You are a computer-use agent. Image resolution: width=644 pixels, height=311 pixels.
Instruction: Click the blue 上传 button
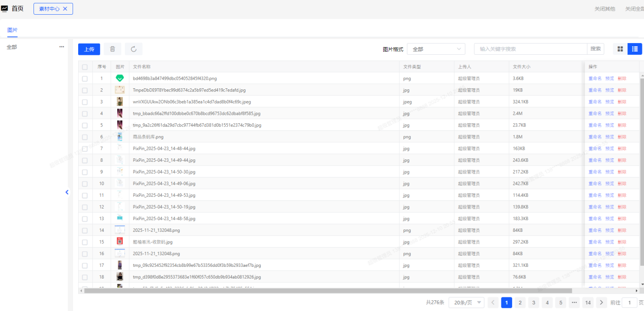[x=89, y=49]
